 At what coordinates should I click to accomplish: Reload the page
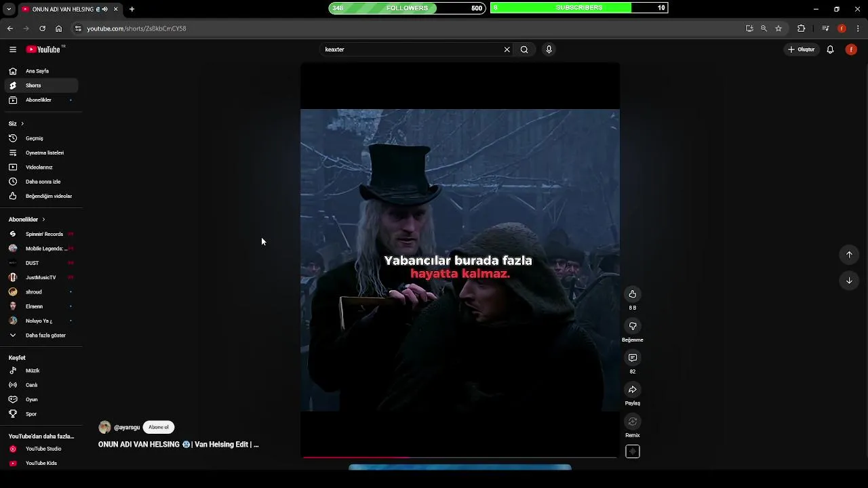[x=42, y=28]
